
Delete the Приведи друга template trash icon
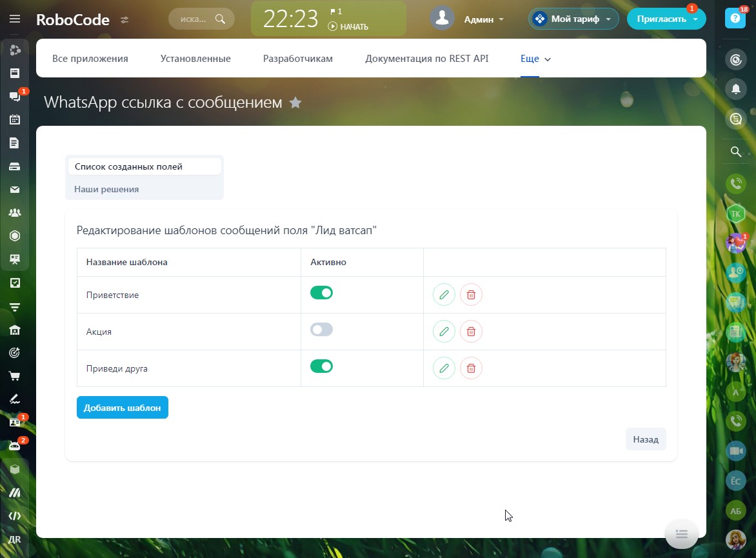471,368
